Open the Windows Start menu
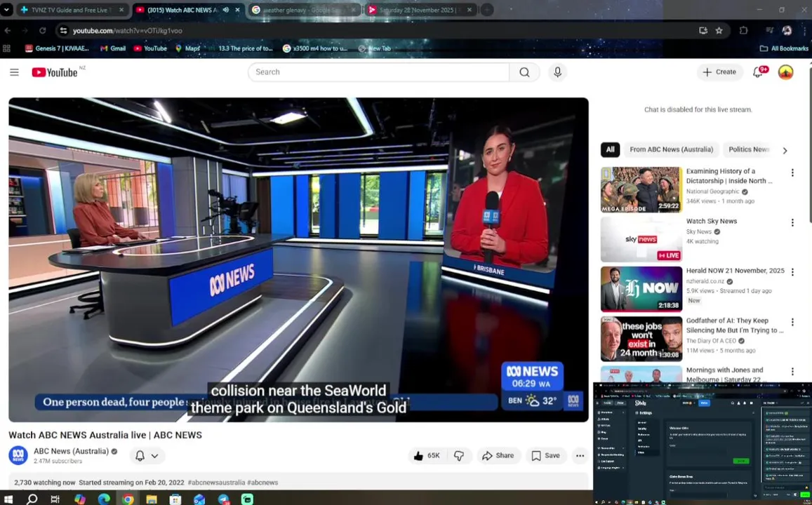This screenshot has height=505, width=812. pyautogui.click(x=8, y=499)
